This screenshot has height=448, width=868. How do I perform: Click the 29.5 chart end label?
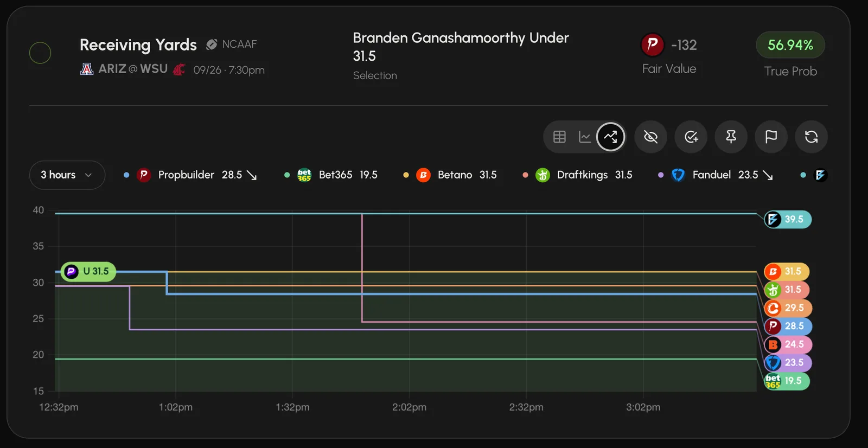(x=788, y=308)
